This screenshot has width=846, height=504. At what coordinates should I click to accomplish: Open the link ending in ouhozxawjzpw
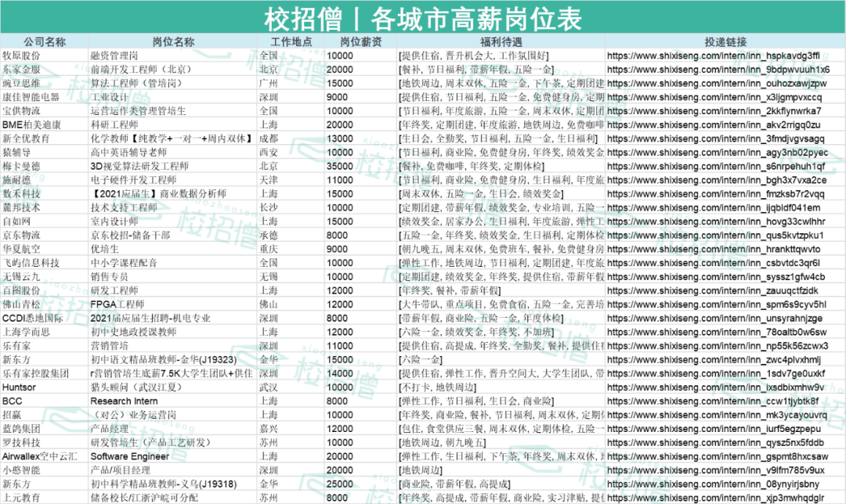click(717, 84)
